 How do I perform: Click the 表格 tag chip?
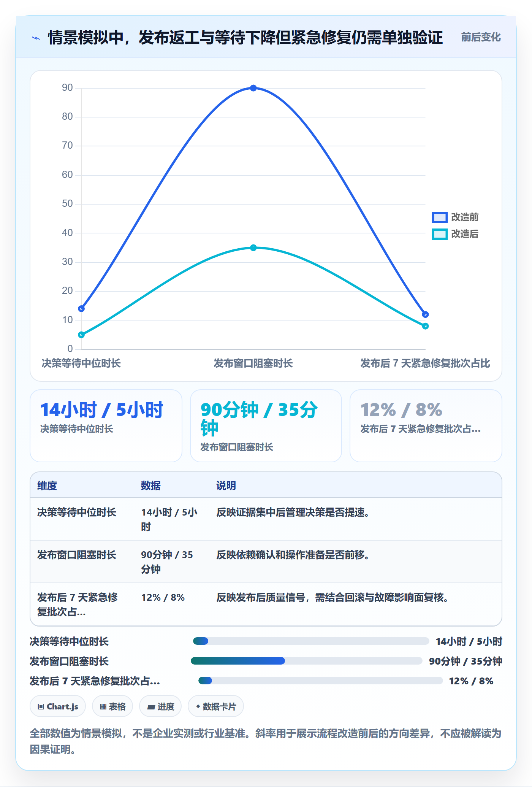click(x=112, y=707)
